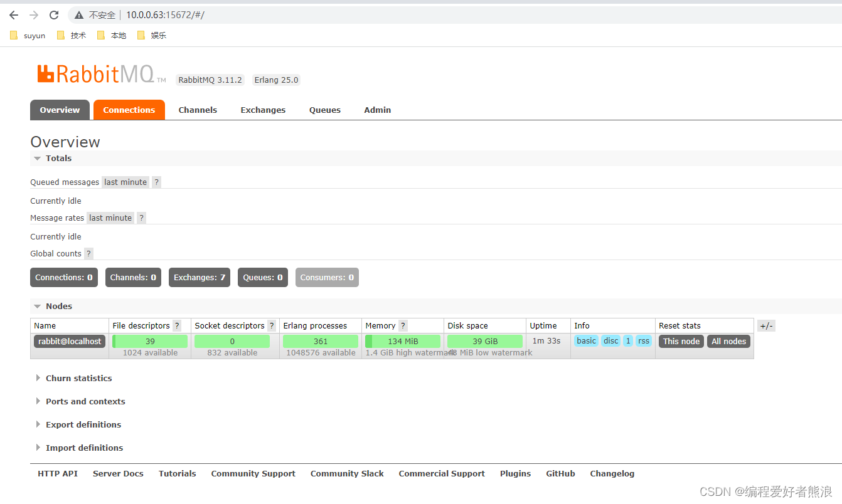Viewport: 842px width, 504px height.
Task: Click the basic info tag
Action: 586,341
